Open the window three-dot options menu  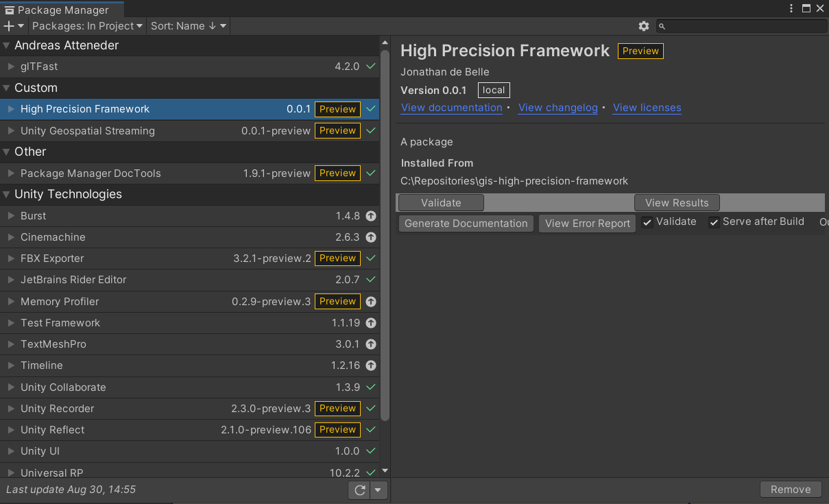(792, 8)
